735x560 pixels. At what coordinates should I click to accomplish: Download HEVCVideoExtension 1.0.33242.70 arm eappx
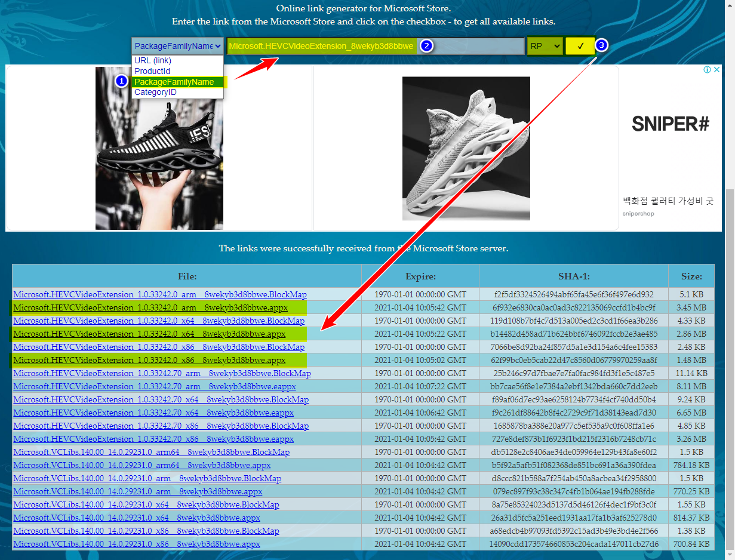point(155,386)
